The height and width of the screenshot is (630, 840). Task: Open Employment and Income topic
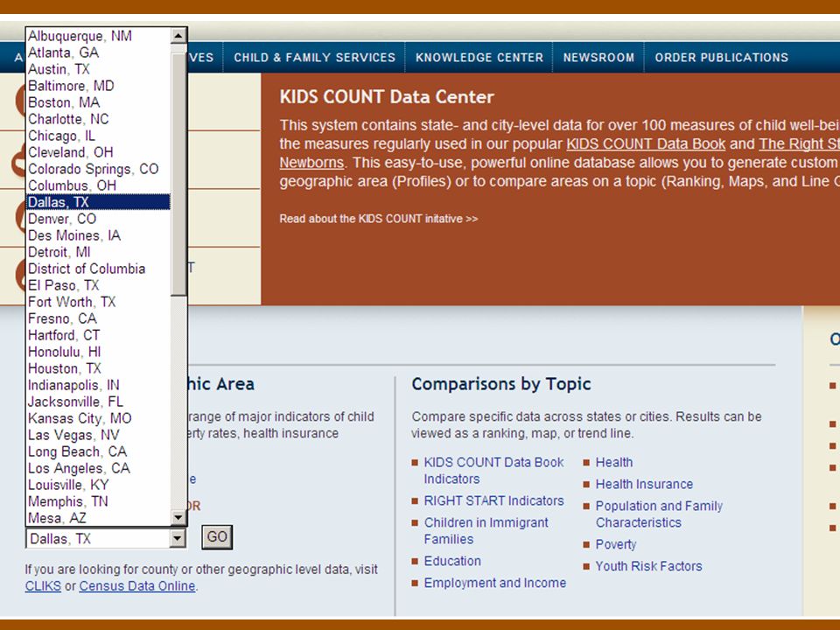tap(494, 583)
